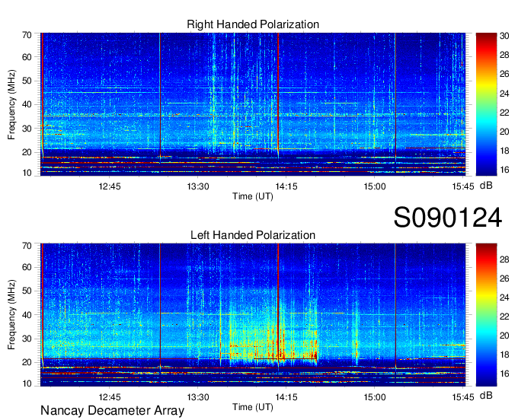Click 60 MHz tick on Left Handed plot
This screenshot has height=420, width=518.
tap(27, 267)
